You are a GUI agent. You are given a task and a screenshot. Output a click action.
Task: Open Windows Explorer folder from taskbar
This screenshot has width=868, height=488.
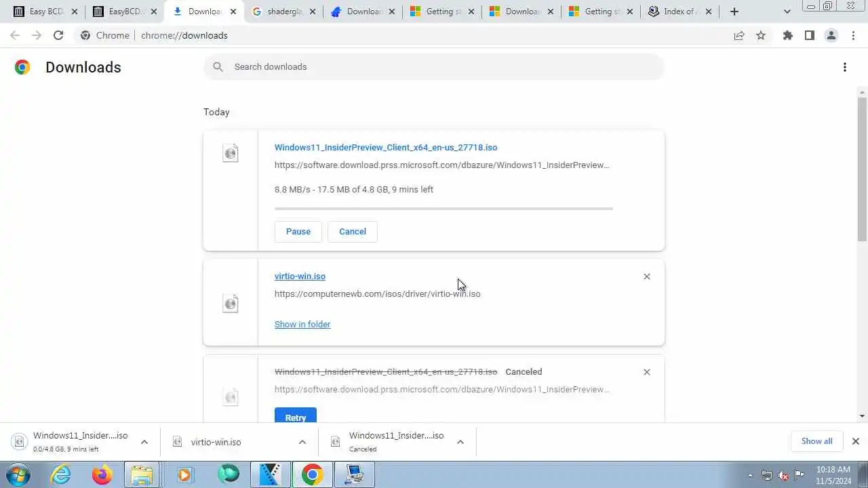142,474
